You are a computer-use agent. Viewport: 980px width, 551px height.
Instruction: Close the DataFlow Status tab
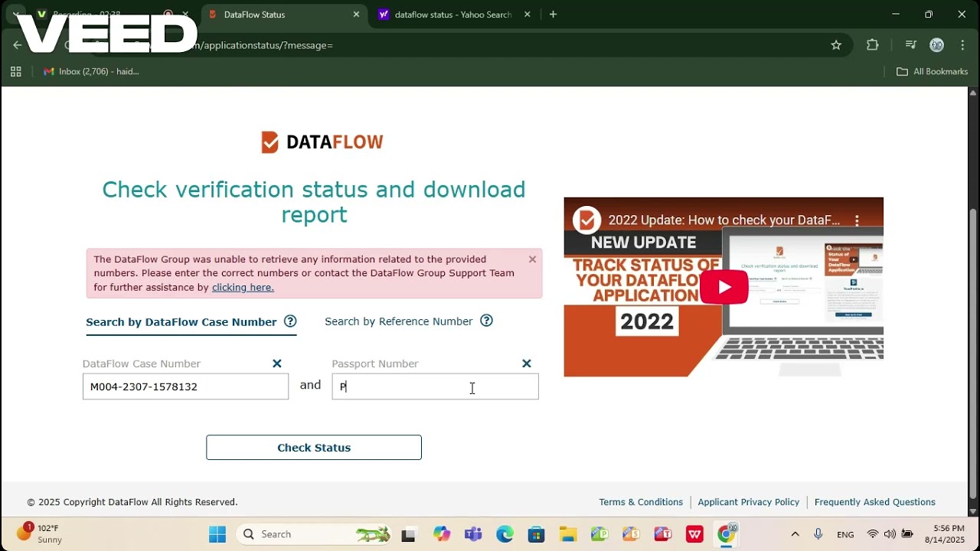pyautogui.click(x=356, y=15)
